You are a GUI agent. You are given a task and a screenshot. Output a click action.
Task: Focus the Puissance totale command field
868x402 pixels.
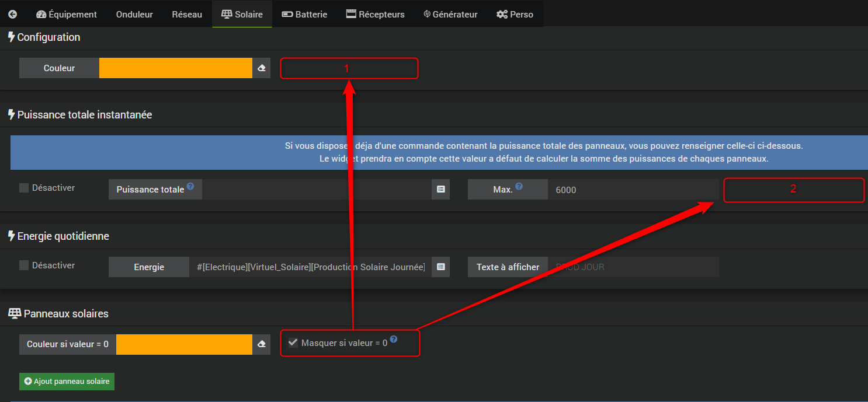click(317, 189)
